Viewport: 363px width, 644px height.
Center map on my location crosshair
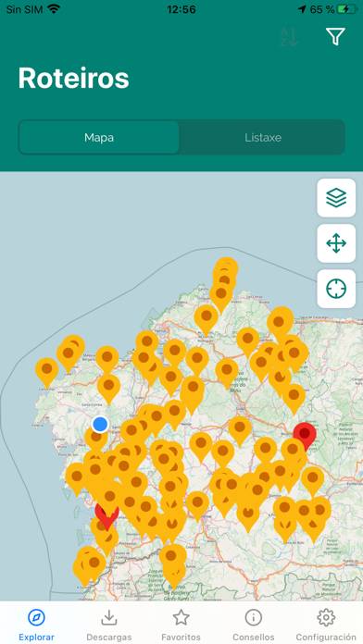point(336,289)
